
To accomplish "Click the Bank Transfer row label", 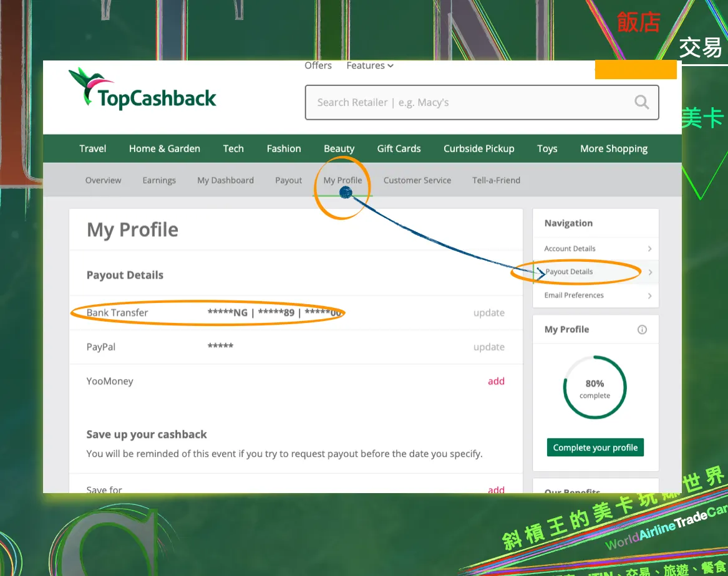I will pos(117,312).
